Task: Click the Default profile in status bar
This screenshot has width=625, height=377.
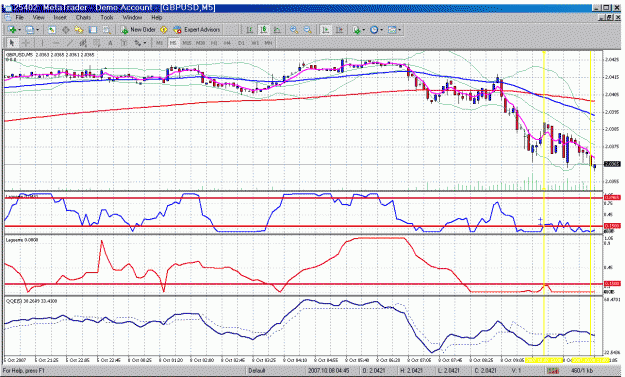Action: (257, 371)
